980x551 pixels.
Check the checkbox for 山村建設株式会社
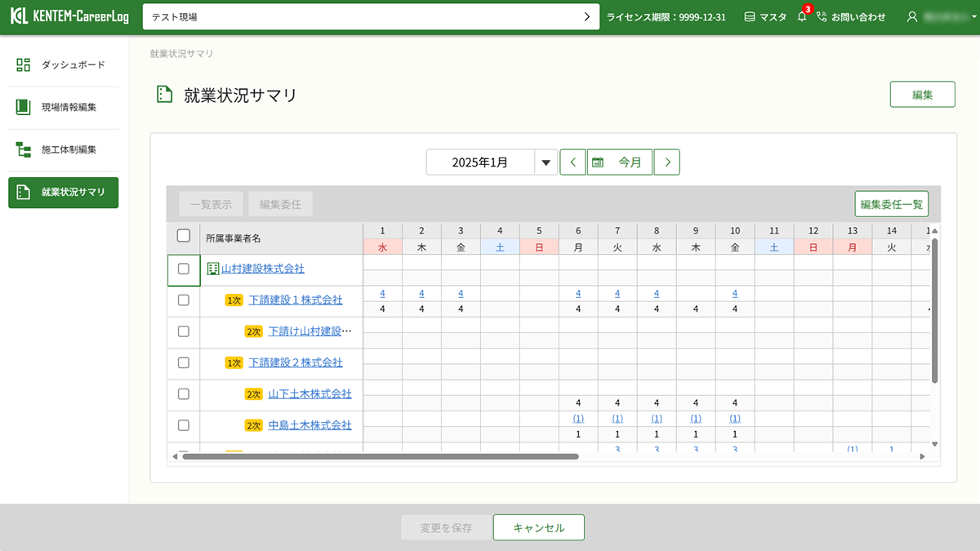(x=184, y=269)
